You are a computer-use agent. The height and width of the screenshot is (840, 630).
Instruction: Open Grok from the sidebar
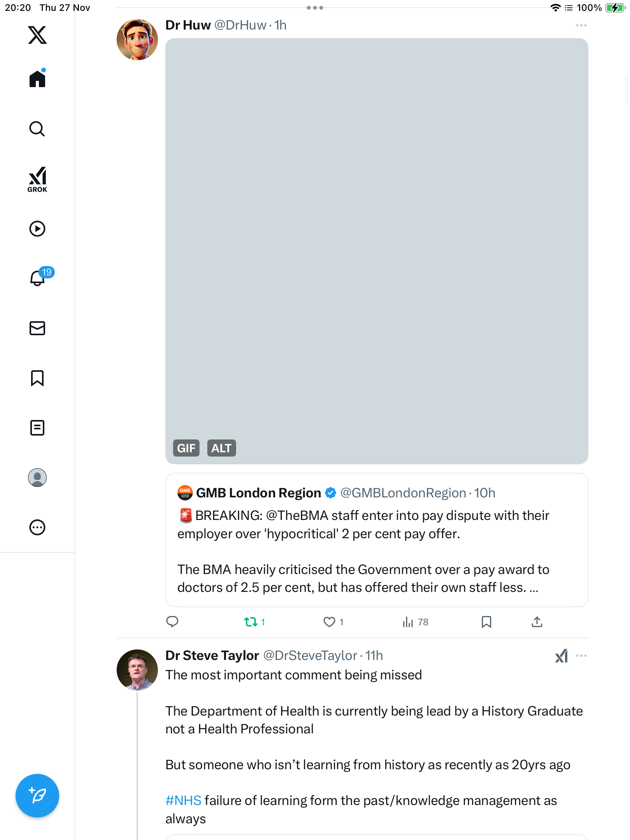(37, 179)
